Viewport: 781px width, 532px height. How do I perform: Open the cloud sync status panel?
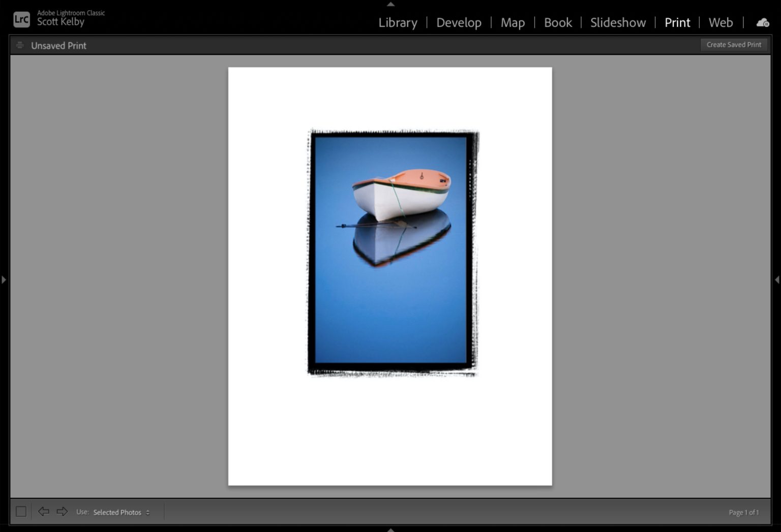tap(762, 22)
